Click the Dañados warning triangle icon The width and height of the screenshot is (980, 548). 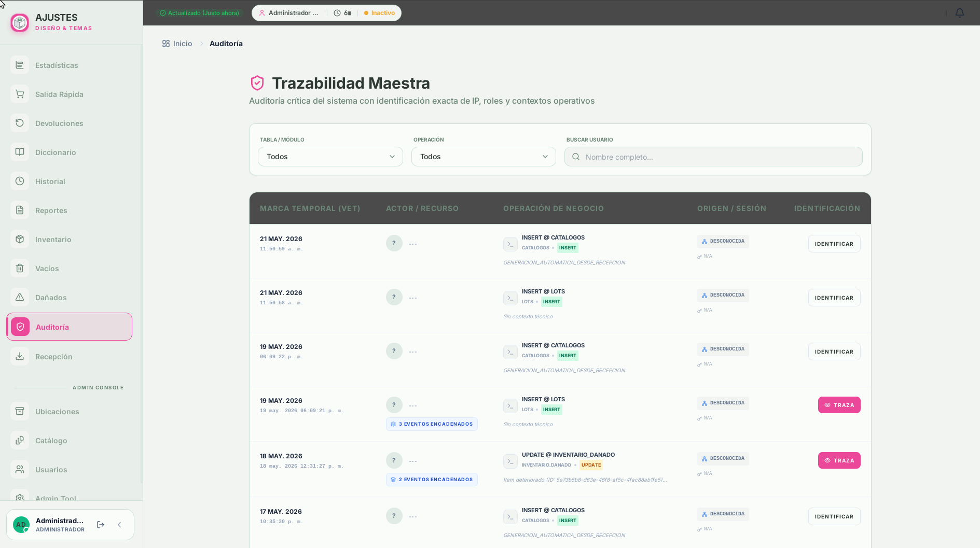pyautogui.click(x=20, y=298)
